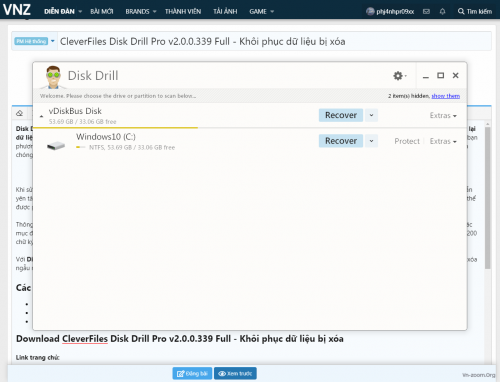Click the Đăng bài post button
This screenshot has width=500, height=382.
click(x=192, y=374)
